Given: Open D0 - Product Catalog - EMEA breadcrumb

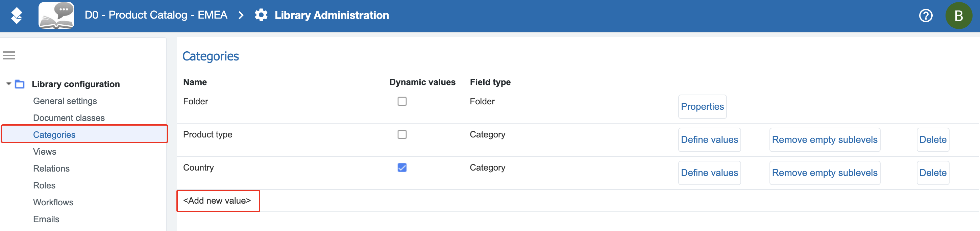Looking at the screenshot, I should pos(156,15).
